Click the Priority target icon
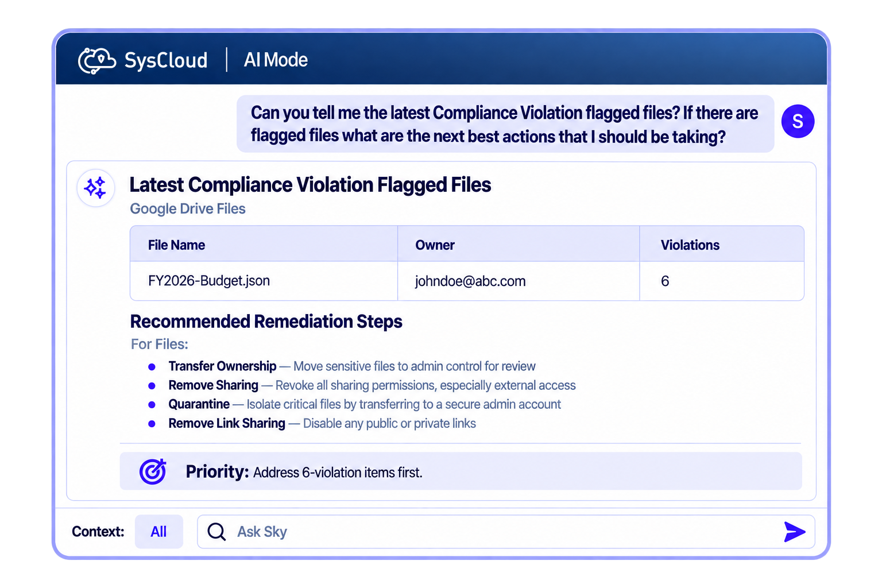The width and height of the screenshot is (882, 588). click(x=153, y=471)
